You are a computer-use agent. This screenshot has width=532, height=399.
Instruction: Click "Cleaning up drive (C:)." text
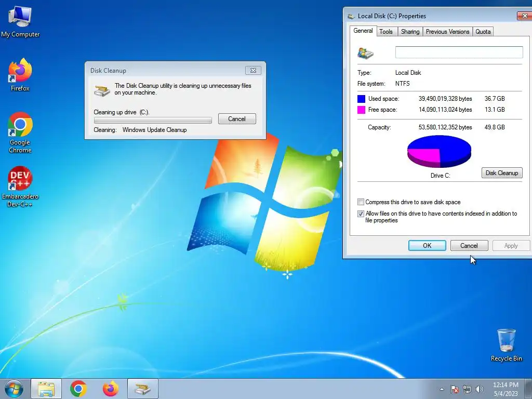(122, 112)
